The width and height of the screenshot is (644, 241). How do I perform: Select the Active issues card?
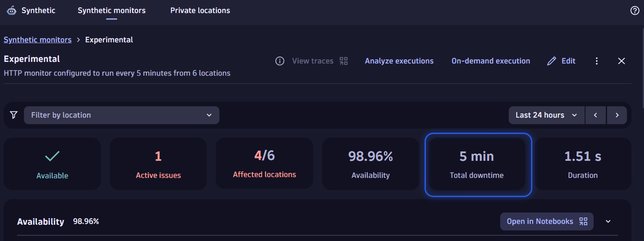coord(158,164)
